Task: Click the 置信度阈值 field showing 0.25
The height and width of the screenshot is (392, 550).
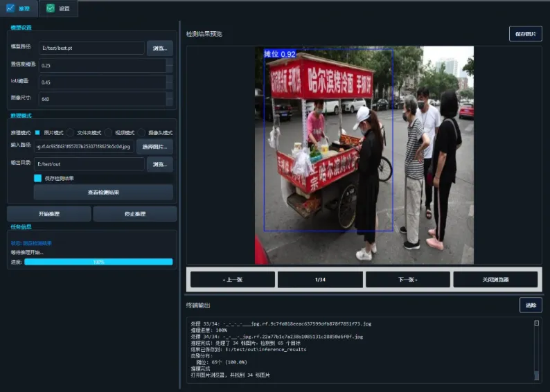Action: tap(103, 65)
